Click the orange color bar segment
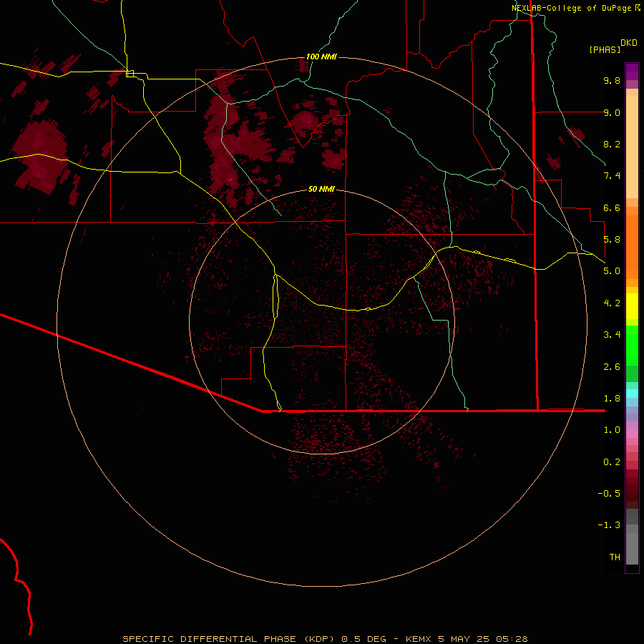The width and height of the screenshot is (644, 644). point(632,247)
